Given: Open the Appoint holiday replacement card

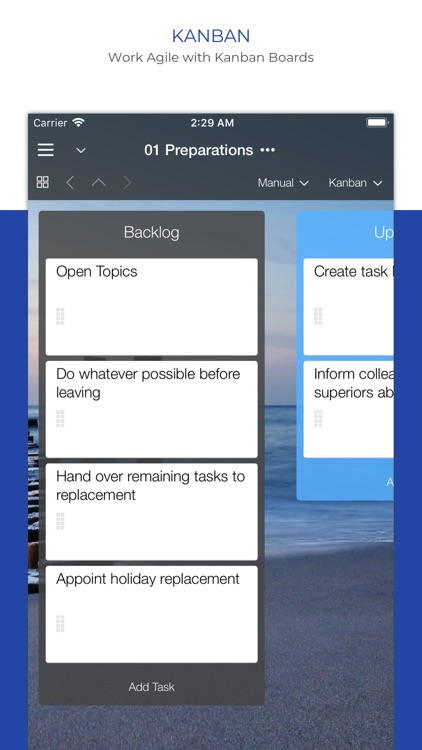Looking at the screenshot, I should click(152, 614).
